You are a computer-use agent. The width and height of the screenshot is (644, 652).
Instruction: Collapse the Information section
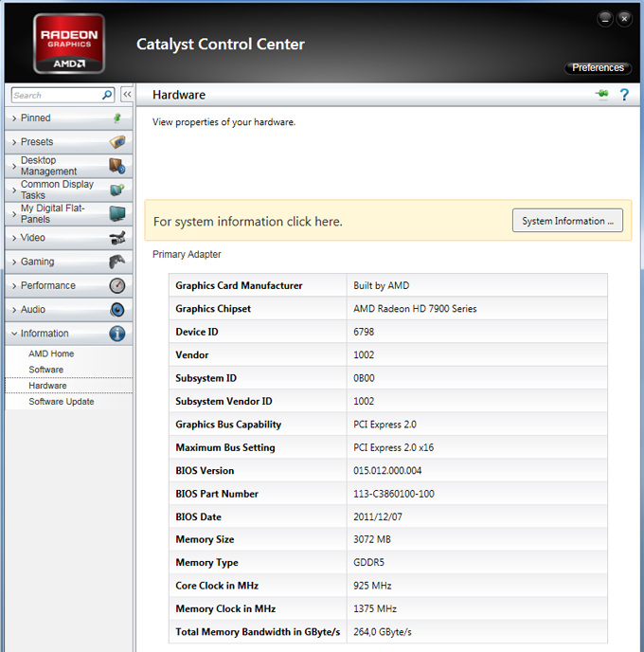pyautogui.click(x=68, y=334)
